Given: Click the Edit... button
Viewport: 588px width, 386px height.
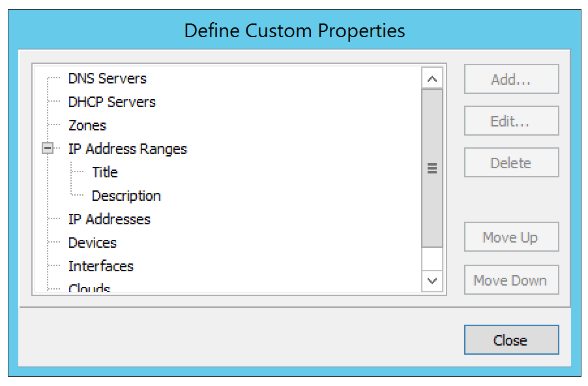Looking at the screenshot, I should 511,121.
